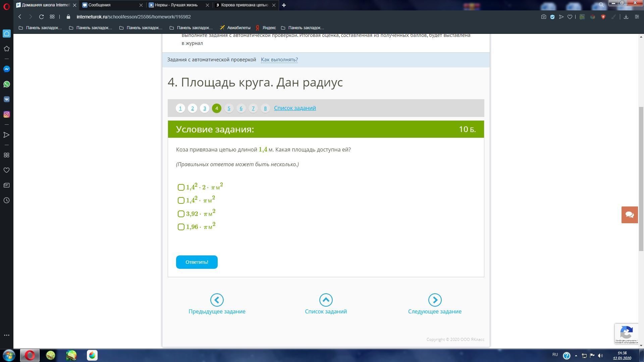644x362 pixels.
Task: Open the VK sidebar panel
Action: [6, 99]
